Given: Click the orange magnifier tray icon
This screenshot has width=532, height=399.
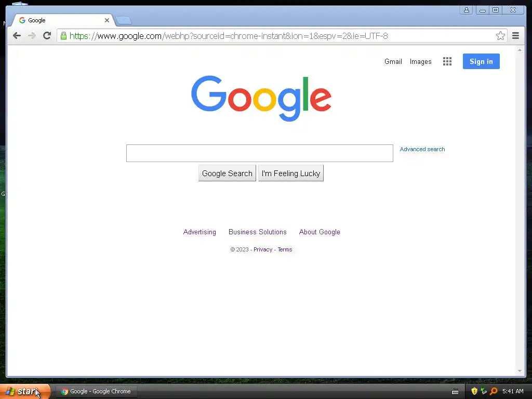Looking at the screenshot, I should pos(494,391).
